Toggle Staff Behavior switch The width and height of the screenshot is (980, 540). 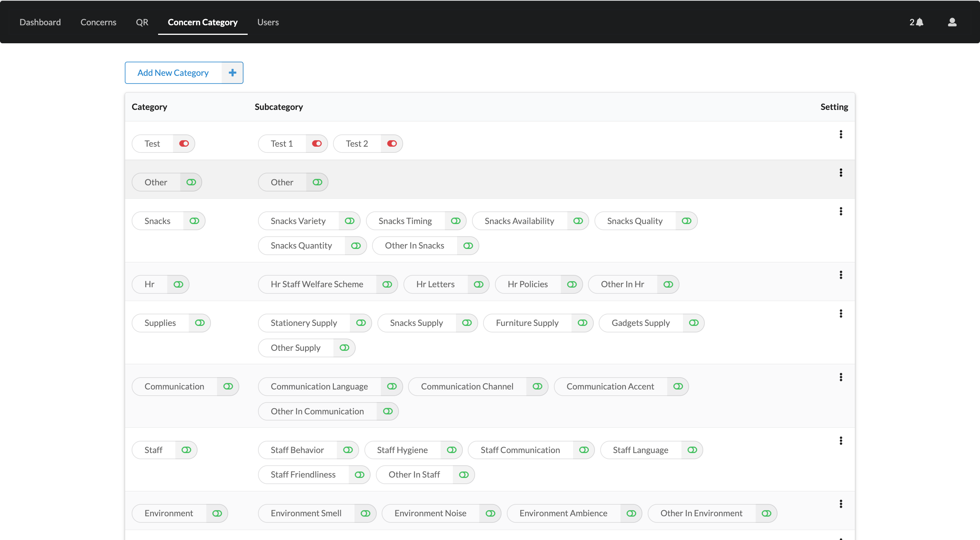(348, 450)
